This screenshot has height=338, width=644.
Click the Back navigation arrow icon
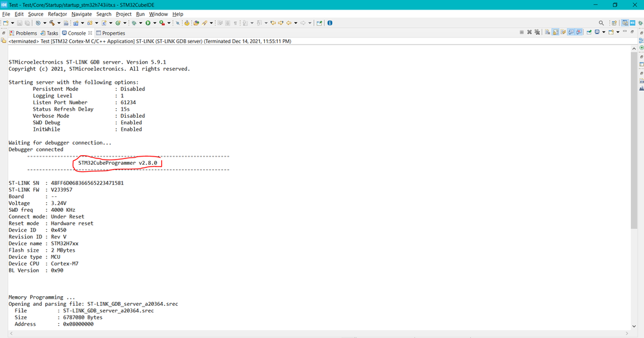click(289, 23)
